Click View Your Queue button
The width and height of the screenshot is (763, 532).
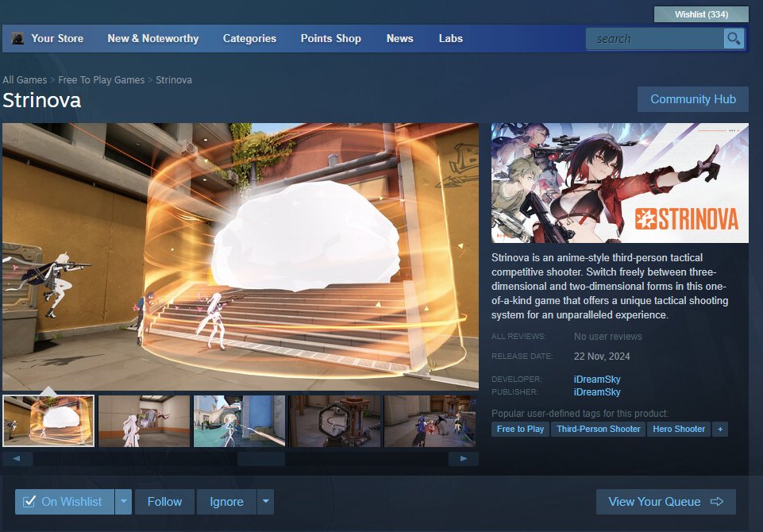665,501
